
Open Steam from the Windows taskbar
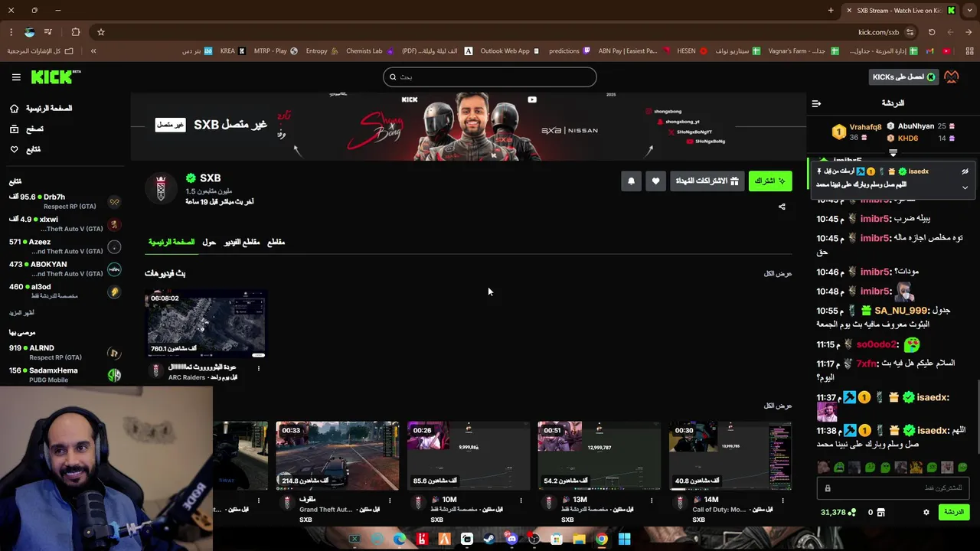[489, 540]
